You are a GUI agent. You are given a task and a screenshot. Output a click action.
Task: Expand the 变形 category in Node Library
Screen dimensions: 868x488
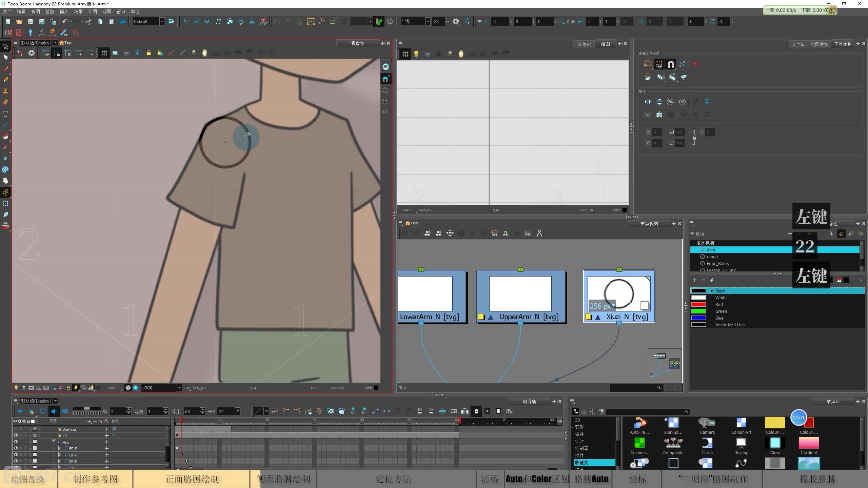coord(573,427)
